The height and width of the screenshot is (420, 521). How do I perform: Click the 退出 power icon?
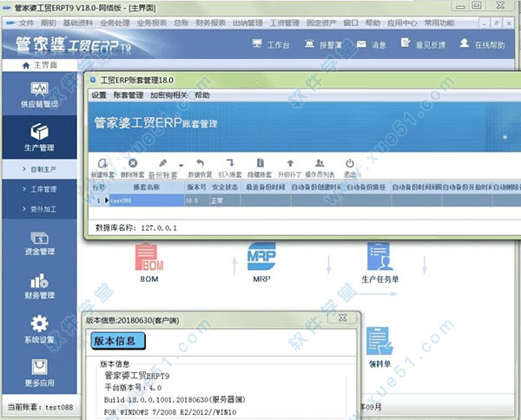[350, 163]
